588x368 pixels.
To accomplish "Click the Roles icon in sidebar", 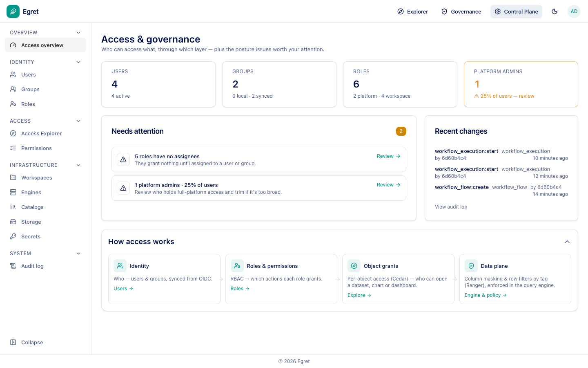I will coord(13,104).
